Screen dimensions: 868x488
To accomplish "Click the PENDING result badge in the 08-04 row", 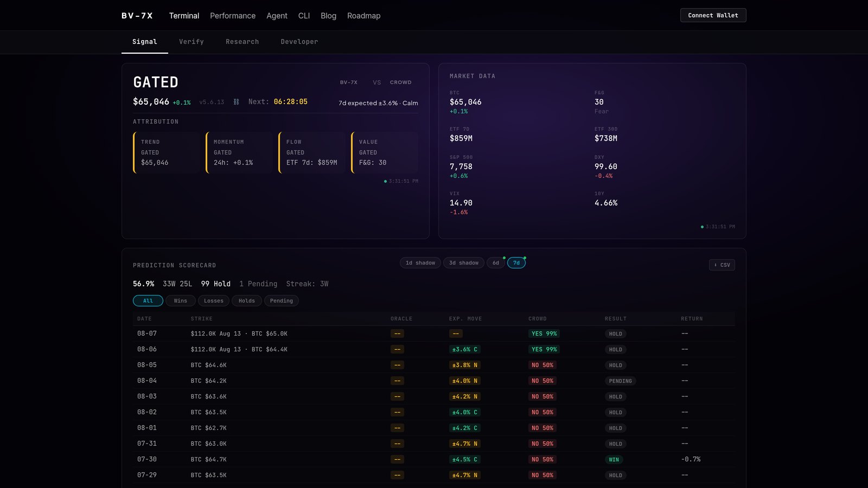I will (x=621, y=381).
